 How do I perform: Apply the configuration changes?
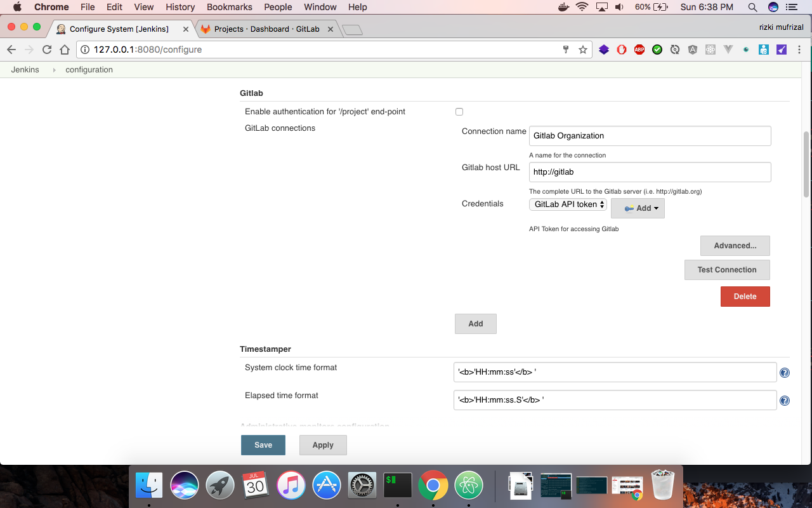tap(323, 445)
